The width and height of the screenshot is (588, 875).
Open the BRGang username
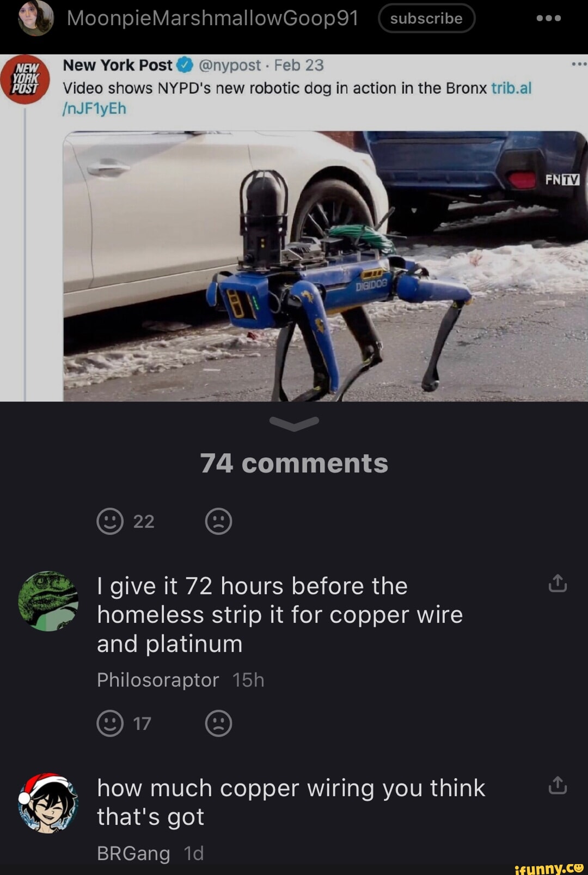(x=133, y=853)
